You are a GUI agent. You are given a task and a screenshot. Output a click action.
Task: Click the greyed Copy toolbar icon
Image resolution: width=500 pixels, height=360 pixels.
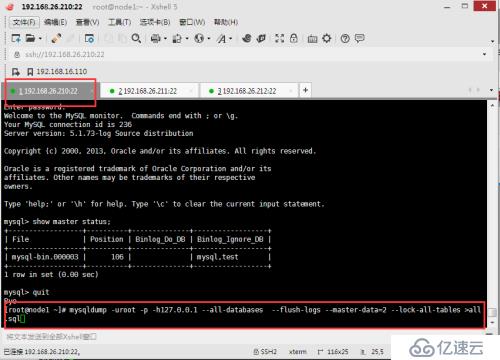109,39
